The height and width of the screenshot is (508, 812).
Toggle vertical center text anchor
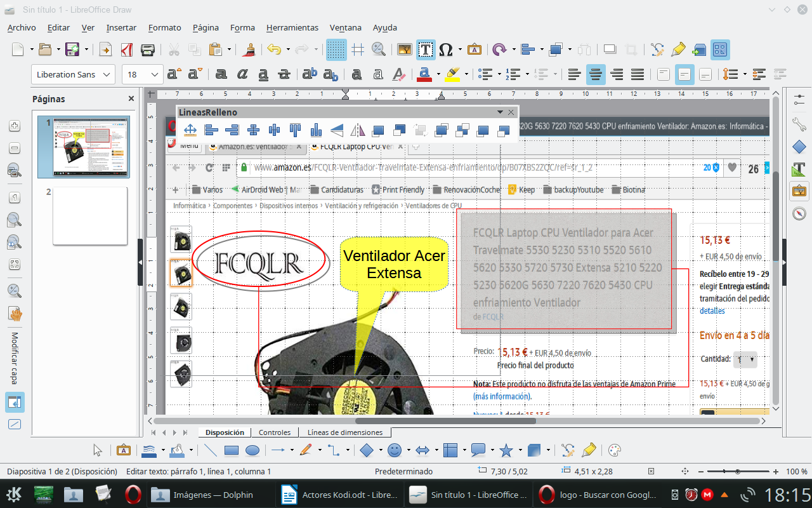click(x=684, y=74)
